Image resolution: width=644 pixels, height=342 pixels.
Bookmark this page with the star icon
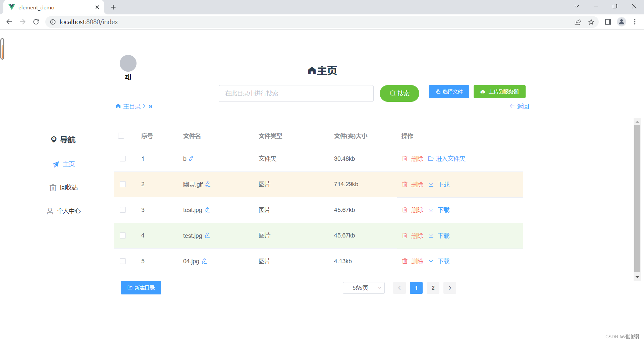(591, 22)
